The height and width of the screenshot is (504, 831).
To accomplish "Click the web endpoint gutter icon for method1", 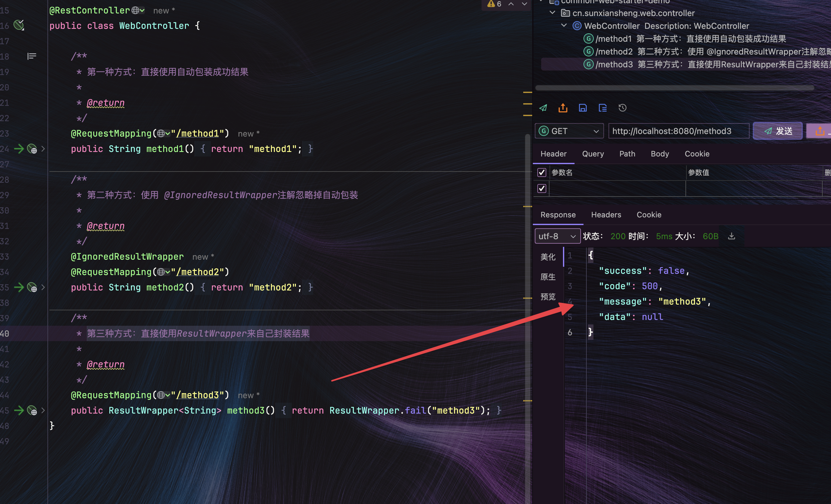I will [32, 149].
